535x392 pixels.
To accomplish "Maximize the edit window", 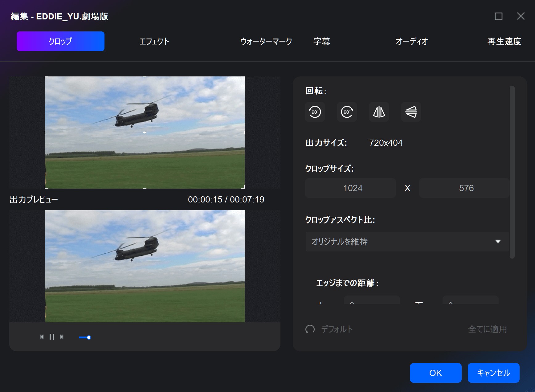I will point(498,16).
